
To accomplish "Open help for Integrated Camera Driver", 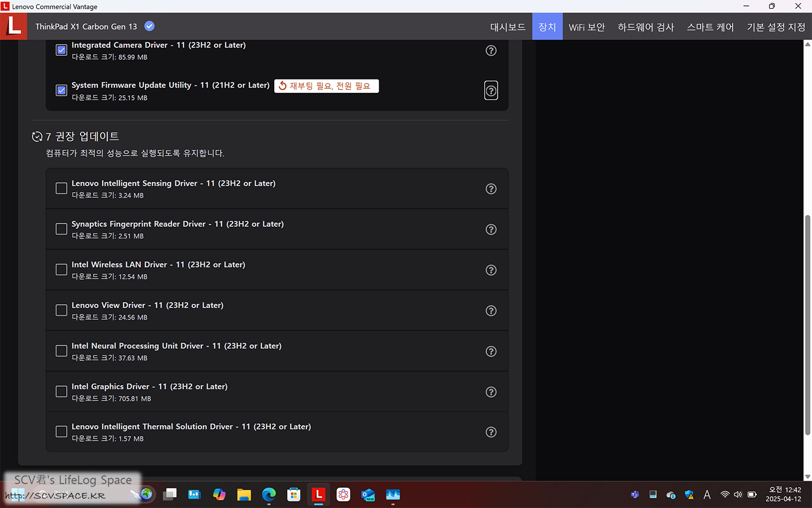I will point(491,51).
